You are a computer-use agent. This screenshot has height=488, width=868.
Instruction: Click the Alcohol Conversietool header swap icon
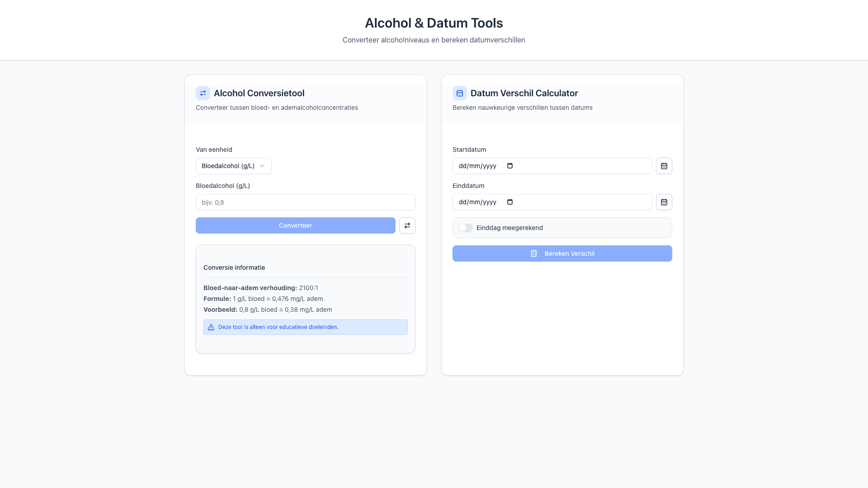[x=203, y=93]
